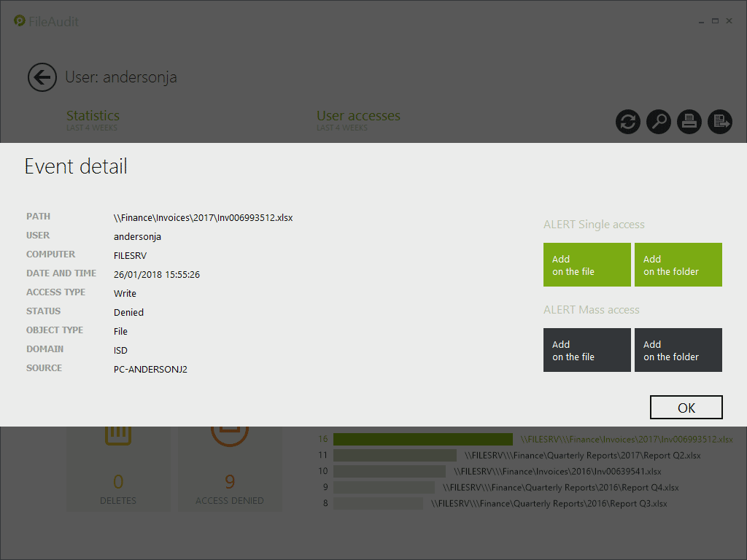Viewport: 747px width, 560px height.
Task: Click the back arrow next to User: andersonja
Action: (x=42, y=77)
